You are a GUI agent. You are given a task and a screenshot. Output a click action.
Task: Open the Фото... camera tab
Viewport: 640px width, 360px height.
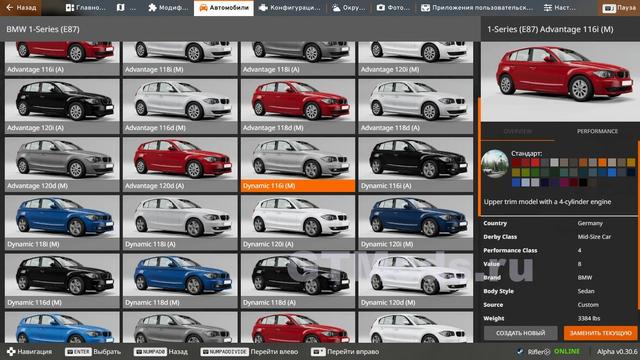(393, 8)
